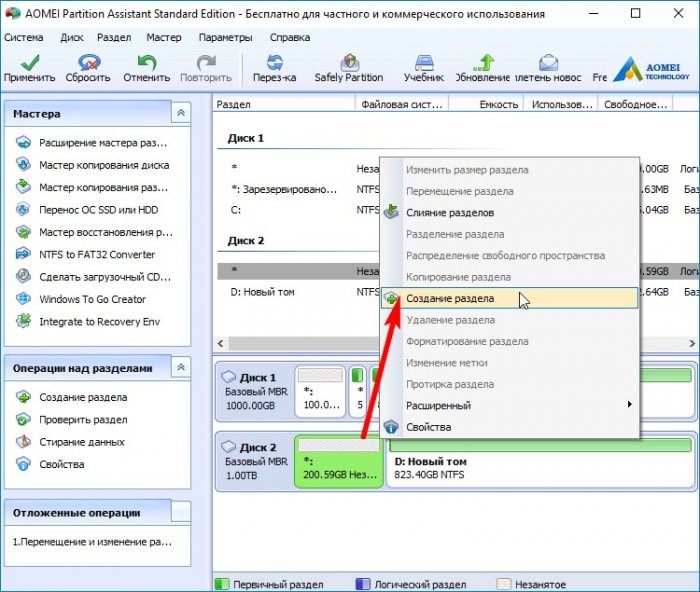Choose Свойства text in the context menu

(x=429, y=427)
